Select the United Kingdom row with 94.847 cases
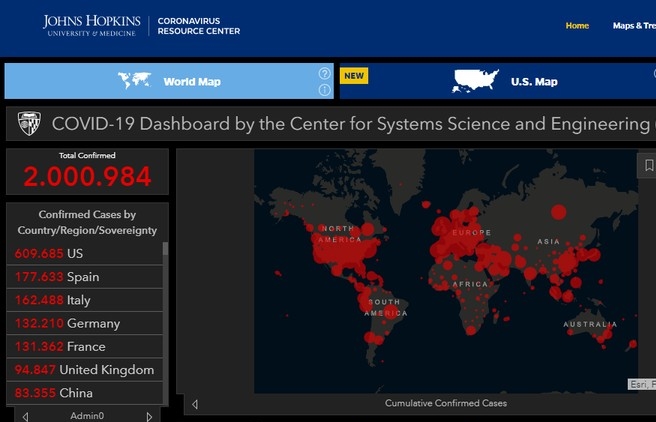 point(85,370)
